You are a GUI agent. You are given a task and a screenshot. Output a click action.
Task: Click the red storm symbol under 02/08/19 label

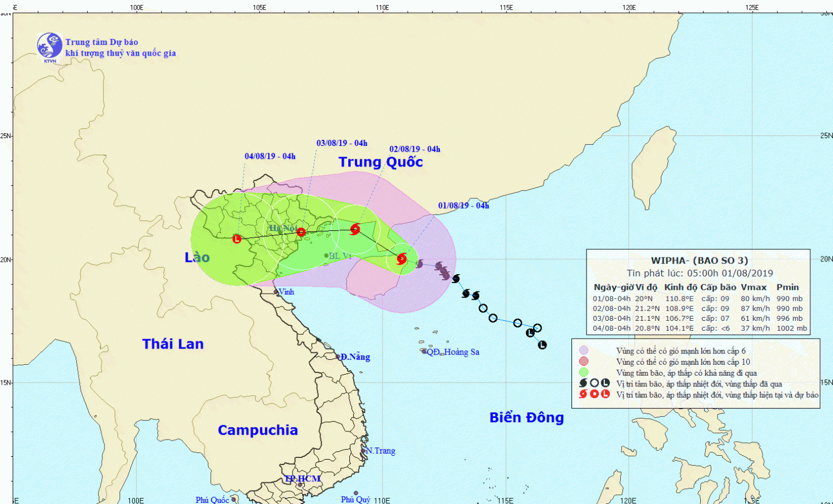[x=355, y=229]
